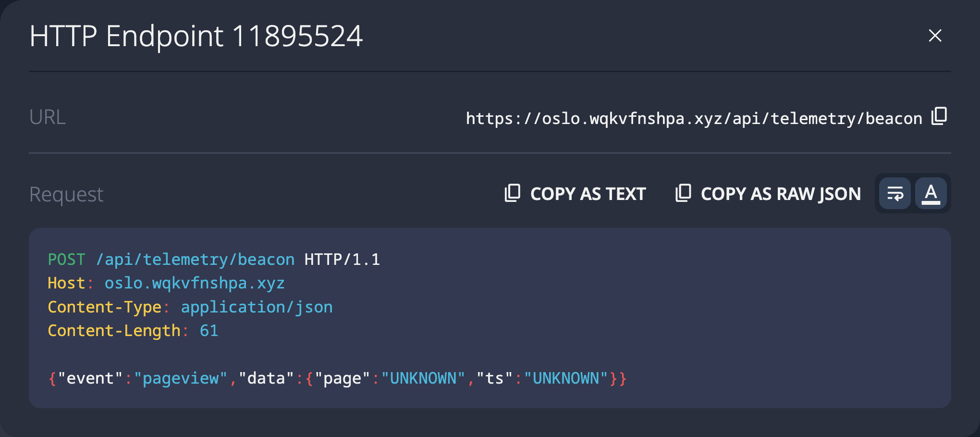Click the /api/telemetry/beacon path in request line
The width and height of the screenshot is (980, 437).
195,260
